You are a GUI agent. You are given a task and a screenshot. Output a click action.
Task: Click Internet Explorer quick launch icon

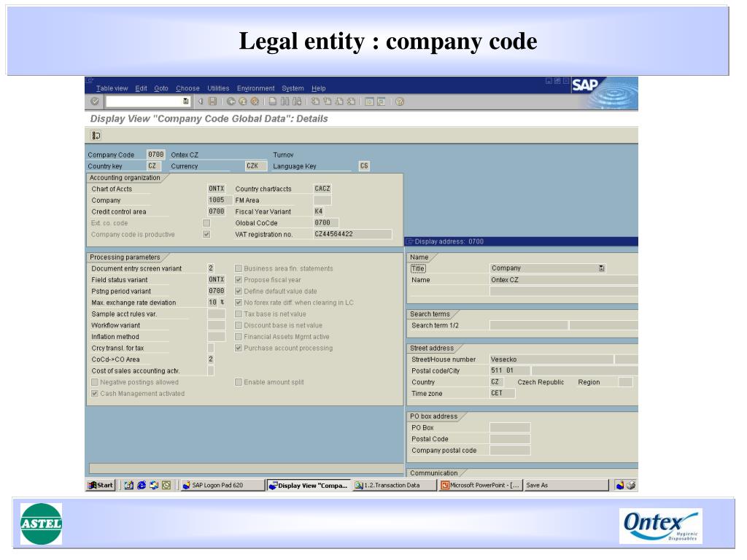pos(142,485)
